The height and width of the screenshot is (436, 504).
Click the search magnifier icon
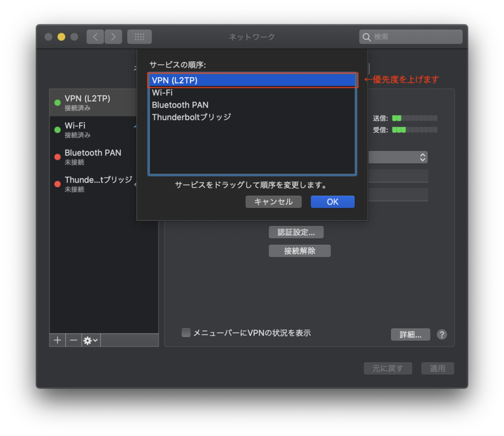(x=367, y=37)
